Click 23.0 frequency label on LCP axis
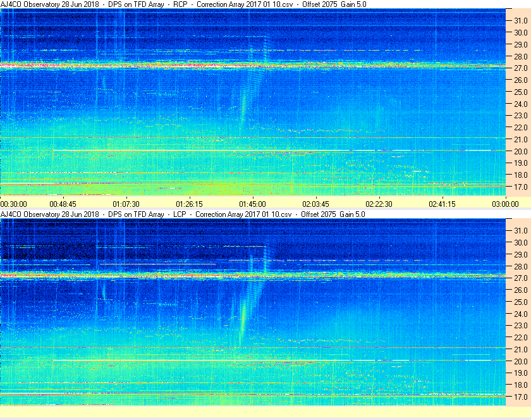Viewport: 531px width, 420px height. [x=521, y=326]
